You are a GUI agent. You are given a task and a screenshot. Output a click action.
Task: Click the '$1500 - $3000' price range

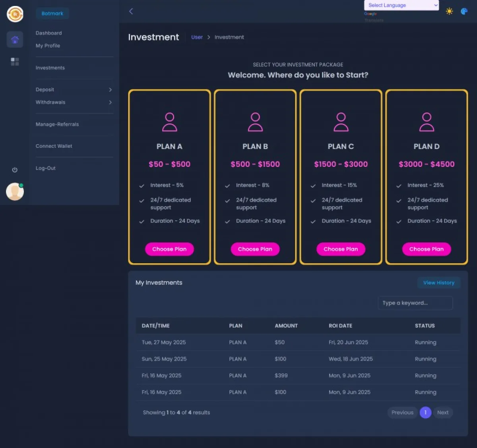[x=341, y=164]
